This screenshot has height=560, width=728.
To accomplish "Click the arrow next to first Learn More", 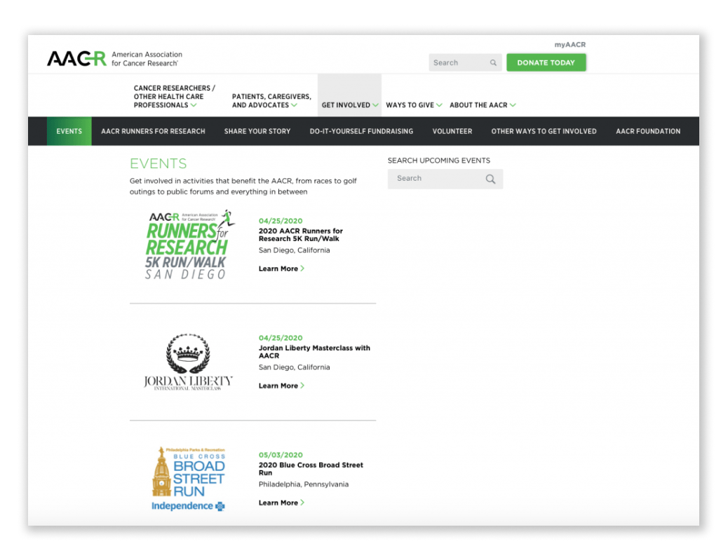I will click(x=302, y=268).
